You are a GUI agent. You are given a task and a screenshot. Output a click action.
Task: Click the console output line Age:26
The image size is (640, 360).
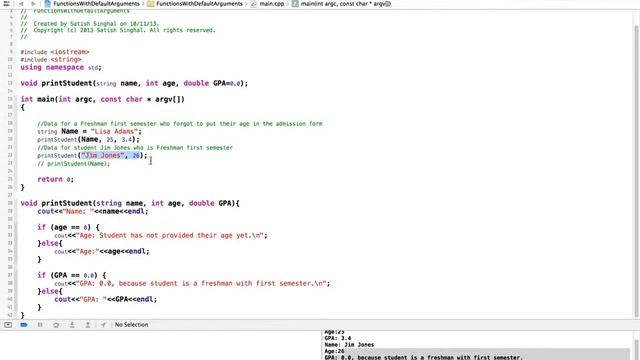(334, 351)
